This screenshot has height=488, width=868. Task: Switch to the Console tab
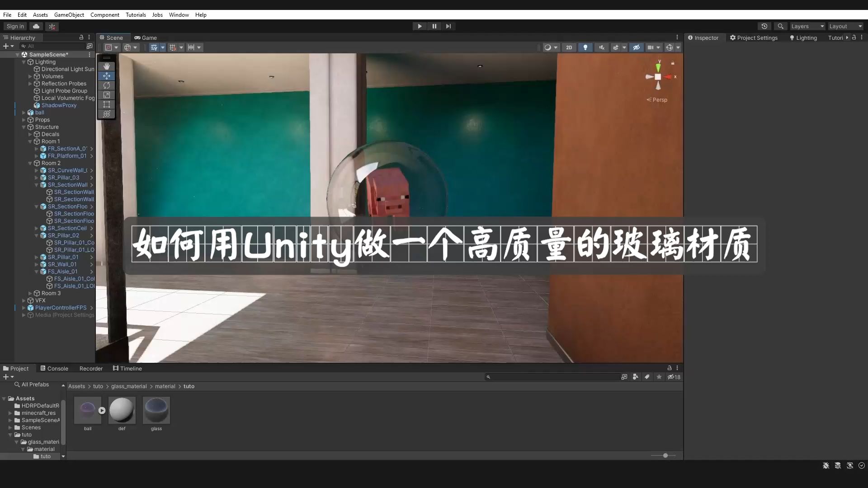pyautogui.click(x=54, y=369)
